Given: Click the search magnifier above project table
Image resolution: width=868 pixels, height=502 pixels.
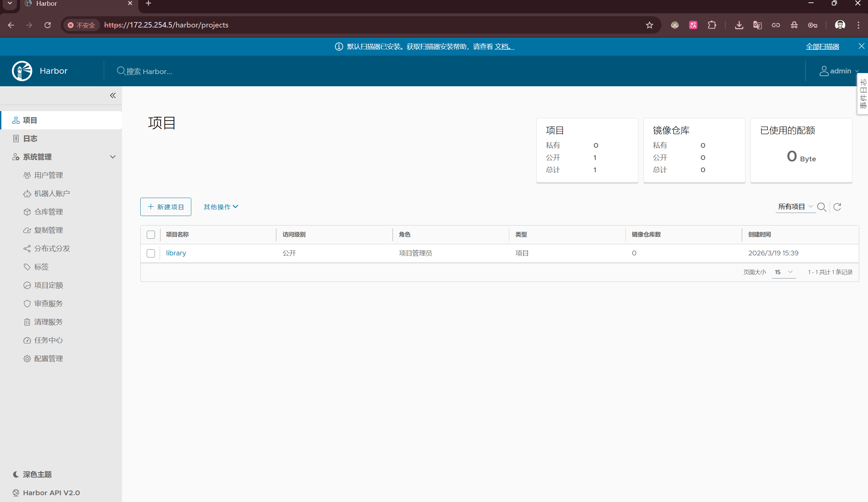Looking at the screenshot, I should [821, 207].
